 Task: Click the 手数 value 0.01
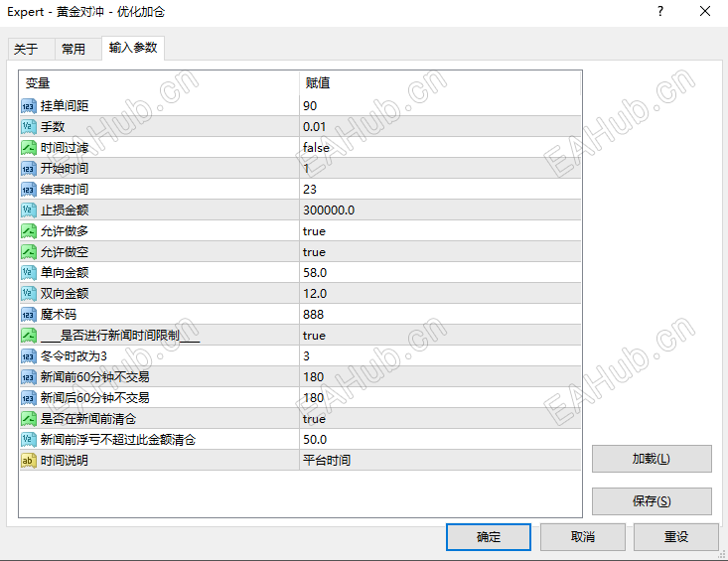314,127
